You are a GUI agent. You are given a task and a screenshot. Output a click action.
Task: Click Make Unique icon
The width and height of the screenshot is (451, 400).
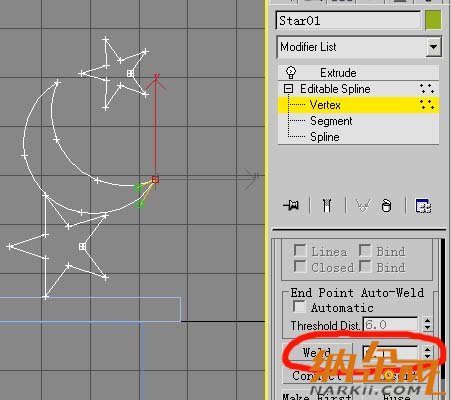point(363,205)
